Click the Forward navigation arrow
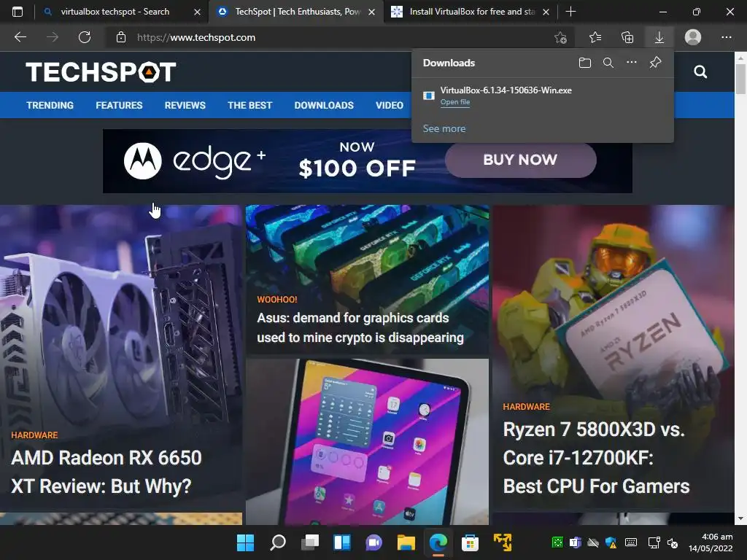Screen dimensions: 747x560 point(53,37)
